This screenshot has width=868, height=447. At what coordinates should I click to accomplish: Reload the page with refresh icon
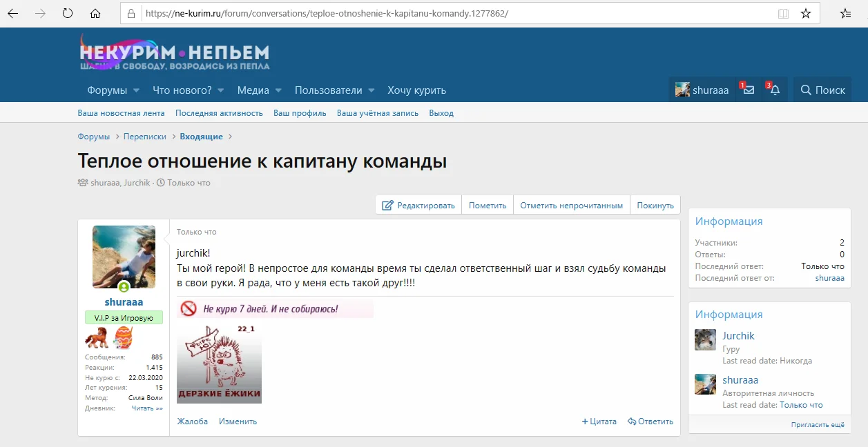pyautogui.click(x=68, y=14)
